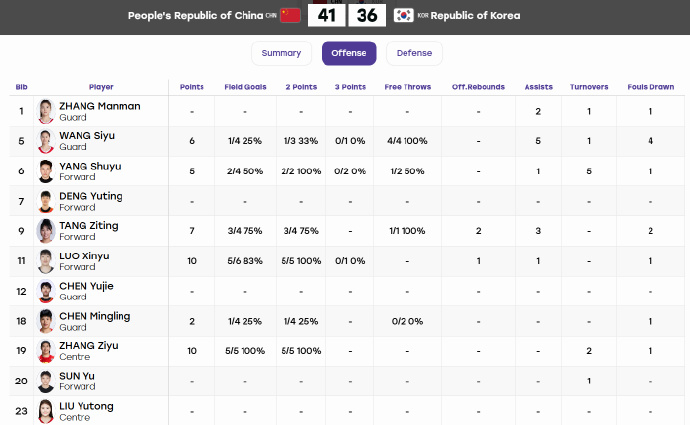Click China's score 41

[327, 15]
